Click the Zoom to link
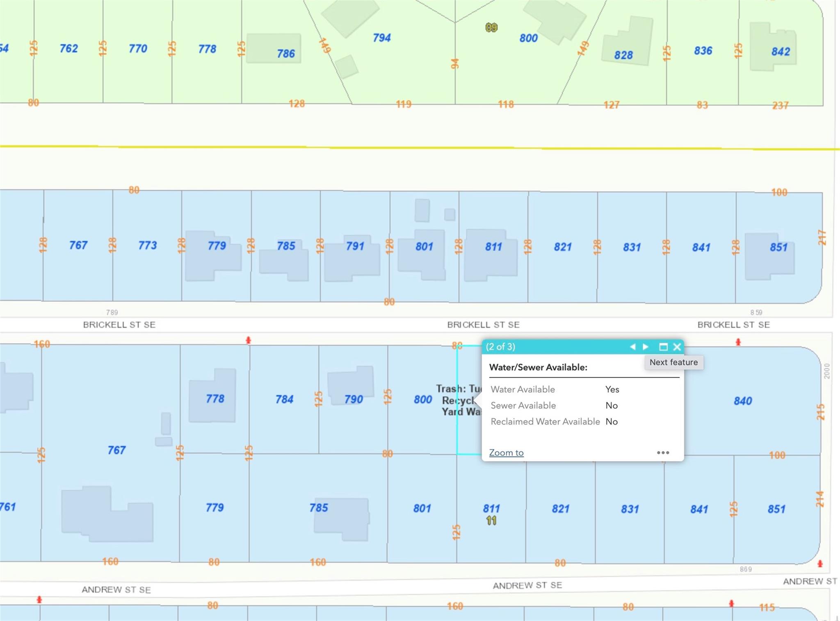 [506, 453]
